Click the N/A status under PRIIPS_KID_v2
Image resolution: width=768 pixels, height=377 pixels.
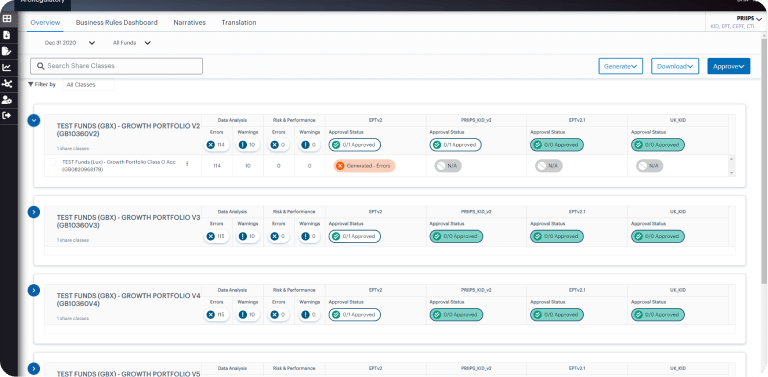coord(448,166)
